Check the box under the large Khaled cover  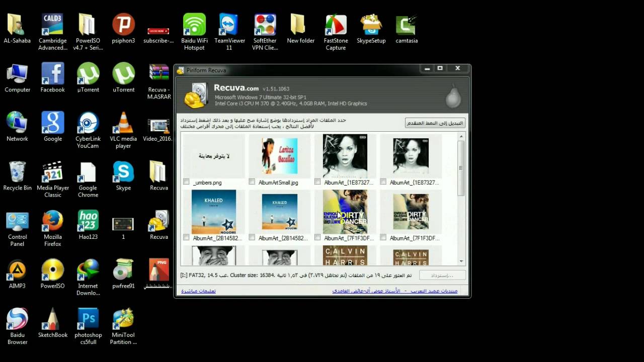(186, 237)
